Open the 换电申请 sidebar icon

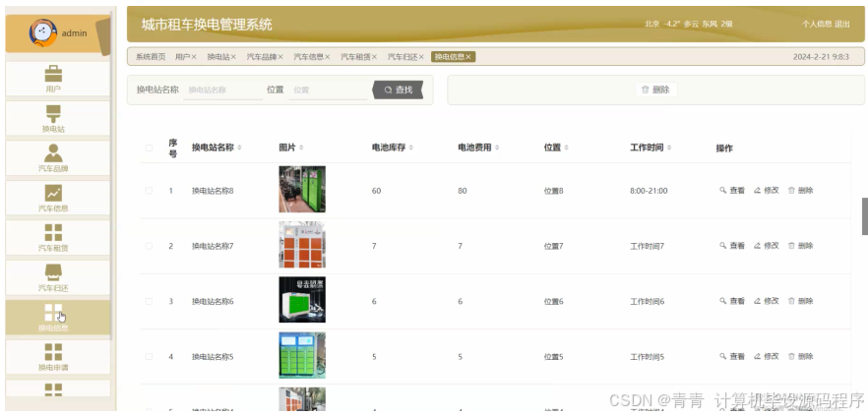pos(53,352)
